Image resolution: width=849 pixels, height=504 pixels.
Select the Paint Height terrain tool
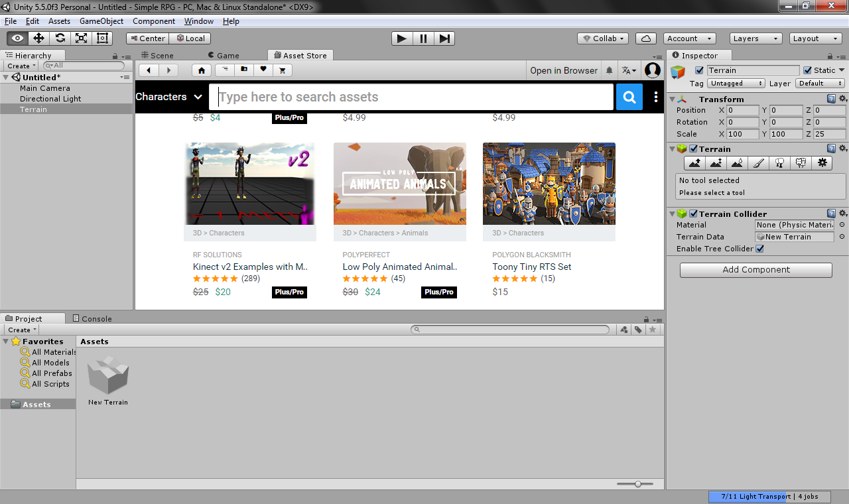[716, 162]
